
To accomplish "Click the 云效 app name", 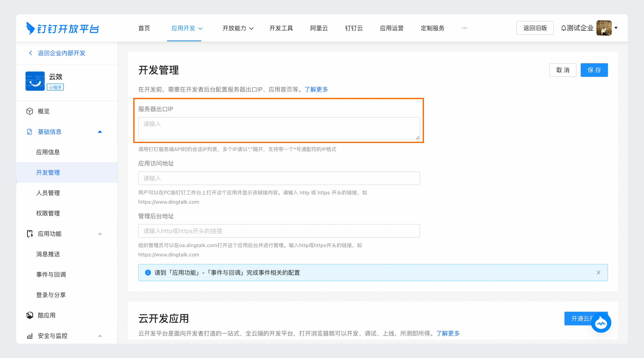I will 55,77.
